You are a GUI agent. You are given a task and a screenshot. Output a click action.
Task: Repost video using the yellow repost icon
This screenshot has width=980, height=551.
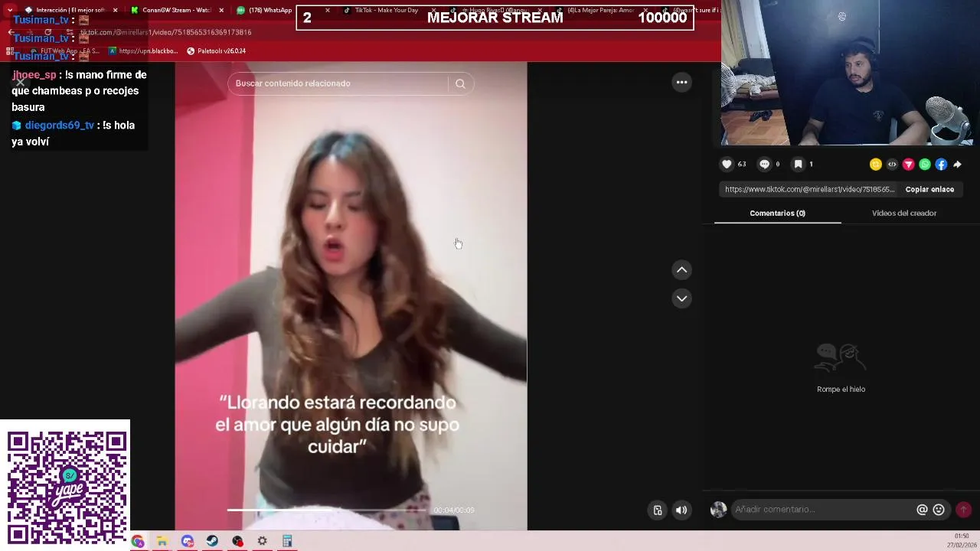click(876, 164)
